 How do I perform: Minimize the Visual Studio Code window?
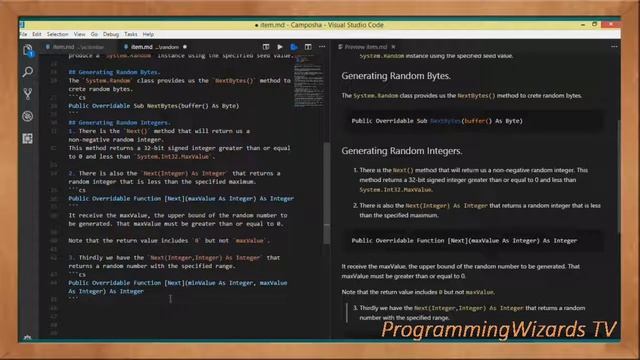582,25
